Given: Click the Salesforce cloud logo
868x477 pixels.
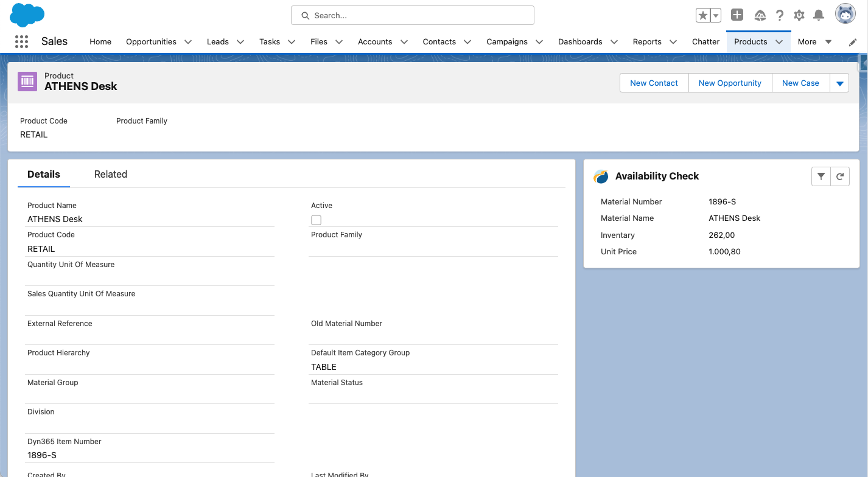Looking at the screenshot, I should (27, 15).
